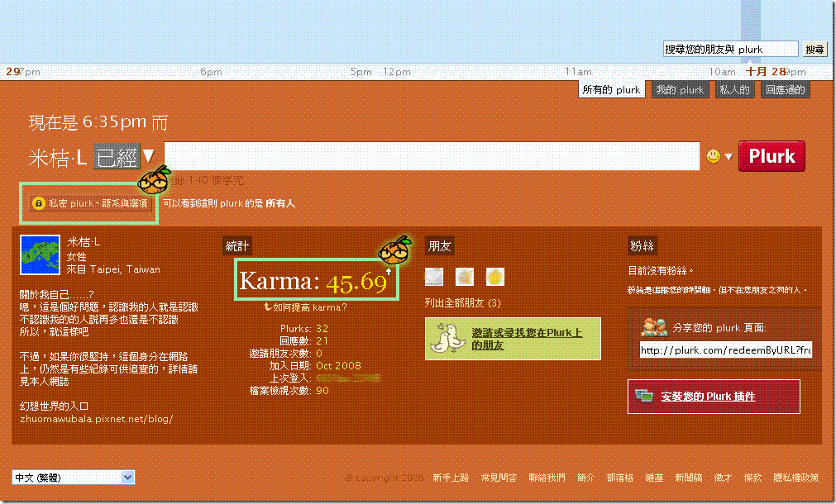Click the 粉絲 section heading
The width and height of the screenshot is (836, 504).
click(642, 246)
